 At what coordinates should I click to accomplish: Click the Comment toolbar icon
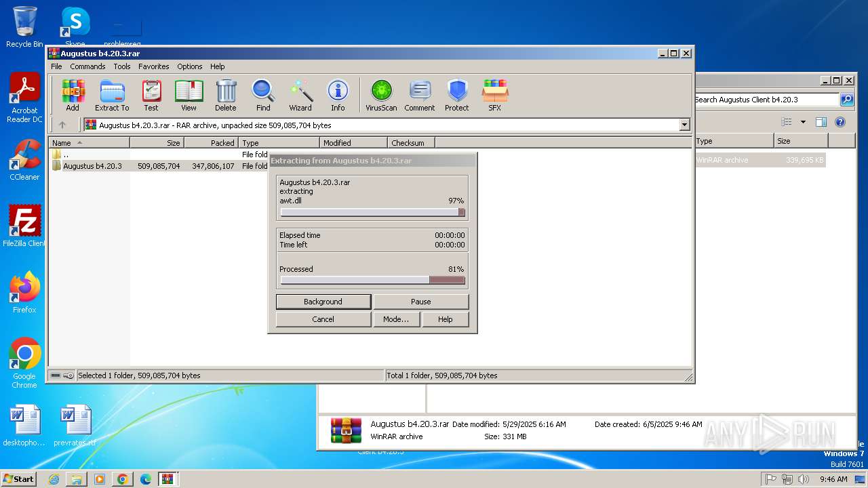[420, 94]
